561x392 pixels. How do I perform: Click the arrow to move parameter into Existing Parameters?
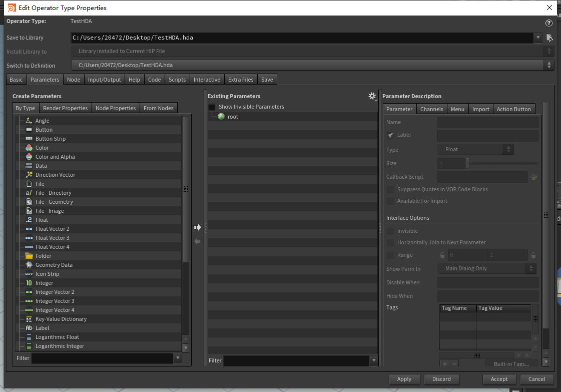[x=197, y=227]
